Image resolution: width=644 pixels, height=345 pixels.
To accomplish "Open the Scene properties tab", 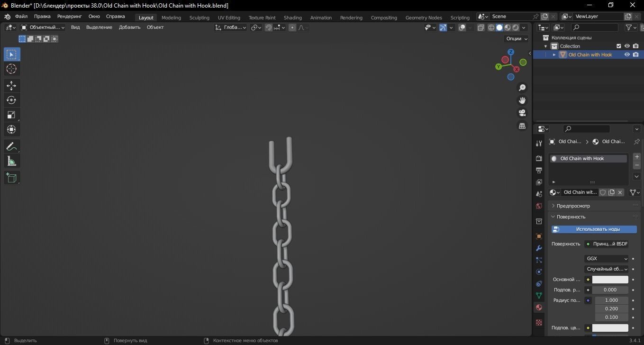I will [x=539, y=194].
